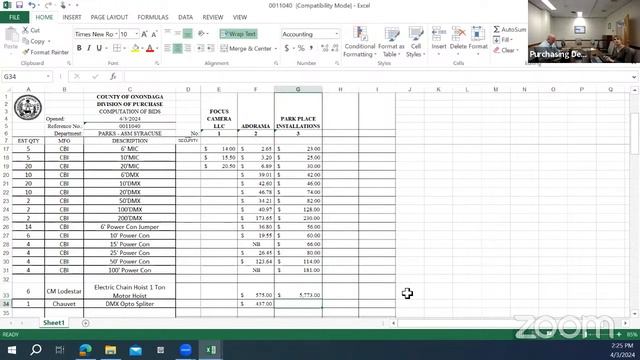Screen dimensions: 640x360
Task: Toggle Middle Align vertical alignment
Action: click(178, 34)
